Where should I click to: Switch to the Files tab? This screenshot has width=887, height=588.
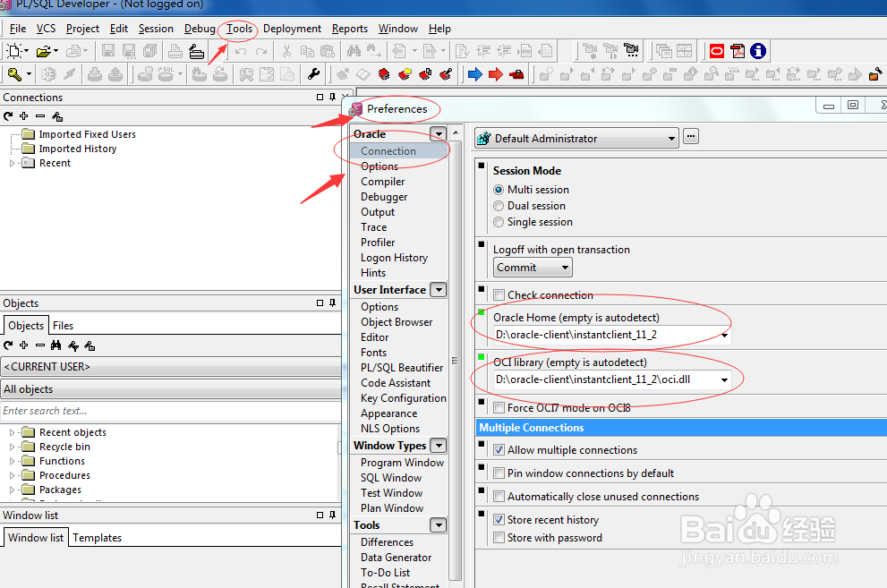63,326
